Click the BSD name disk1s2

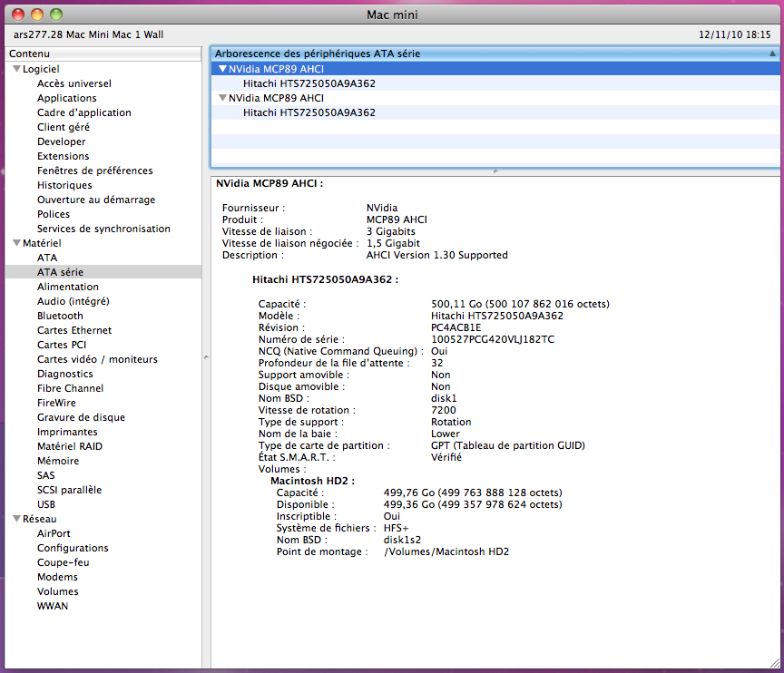point(402,540)
